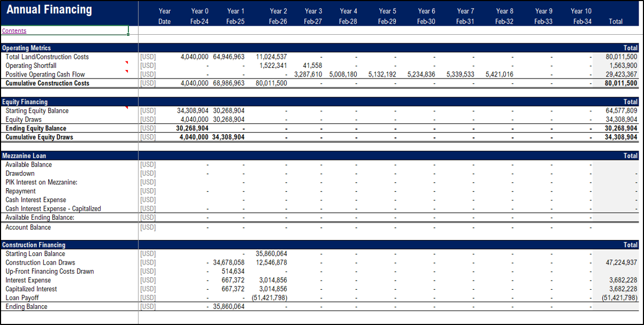
Task: Click Year 0 Ending Equity Balance 30,268,904
Action: pyautogui.click(x=193, y=128)
